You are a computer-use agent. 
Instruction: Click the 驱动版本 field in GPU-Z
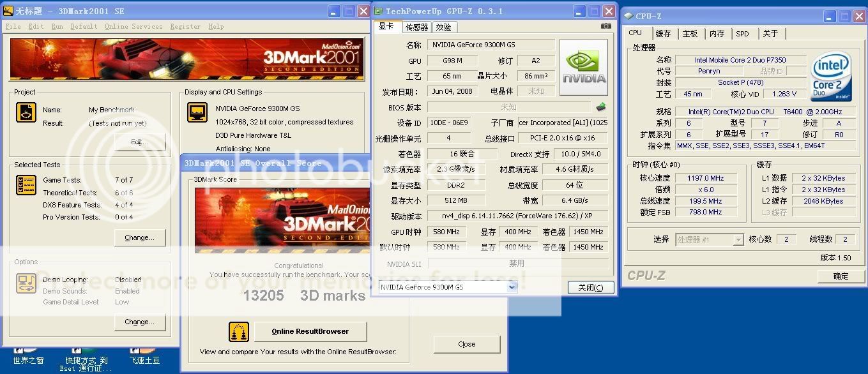(517, 216)
